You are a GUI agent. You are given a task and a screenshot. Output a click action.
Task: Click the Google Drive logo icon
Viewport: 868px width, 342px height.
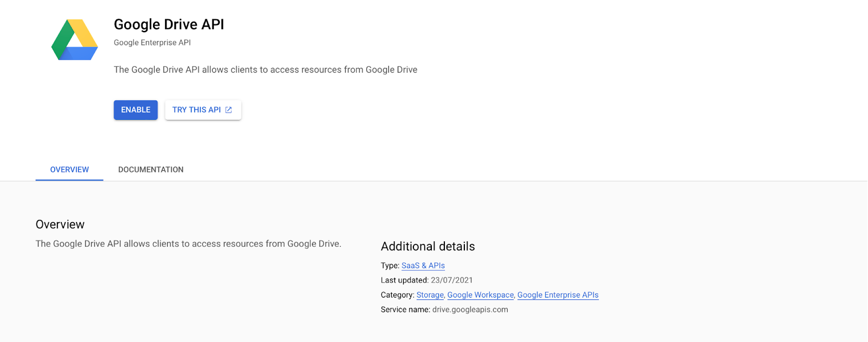tap(75, 40)
